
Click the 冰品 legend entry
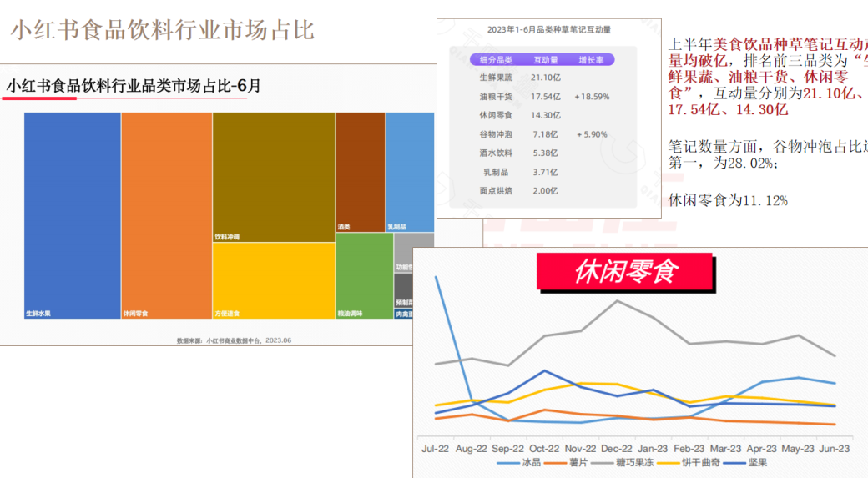[x=518, y=462]
